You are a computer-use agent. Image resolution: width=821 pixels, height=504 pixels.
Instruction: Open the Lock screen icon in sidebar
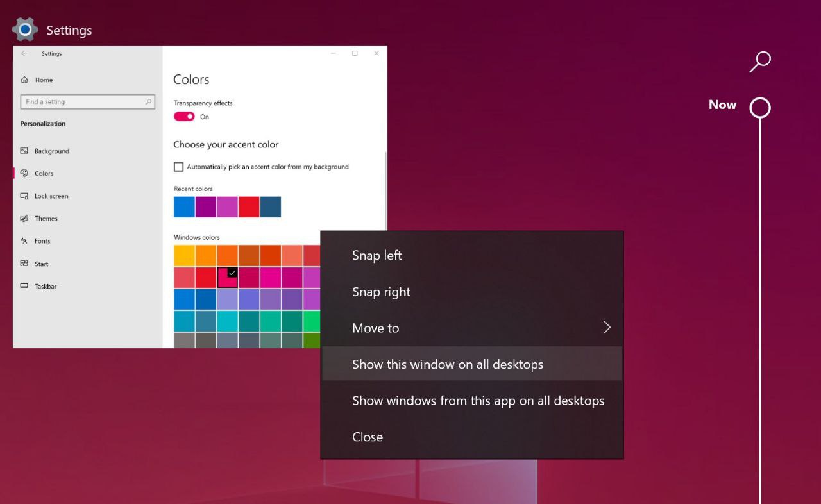(x=24, y=196)
